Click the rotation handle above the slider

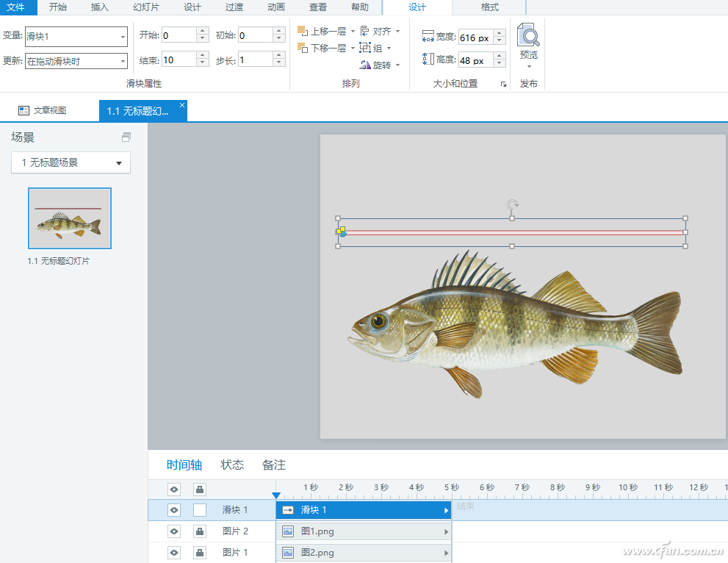[513, 204]
